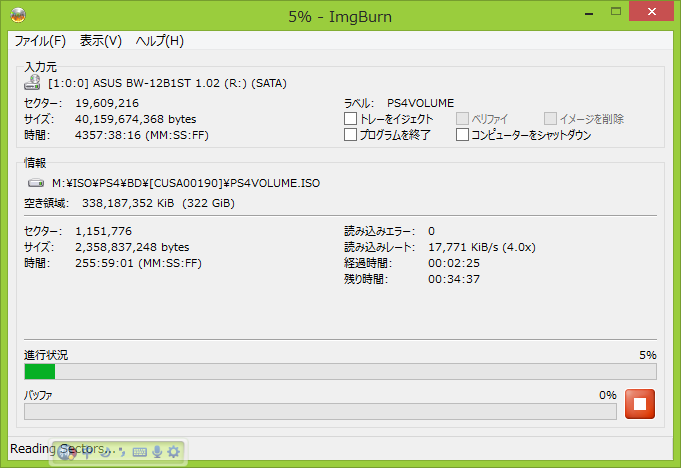The height and width of the screenshot is (468, 681).
Task: Click the 5% progress percentage label
Action: click(x=648, y=355)
